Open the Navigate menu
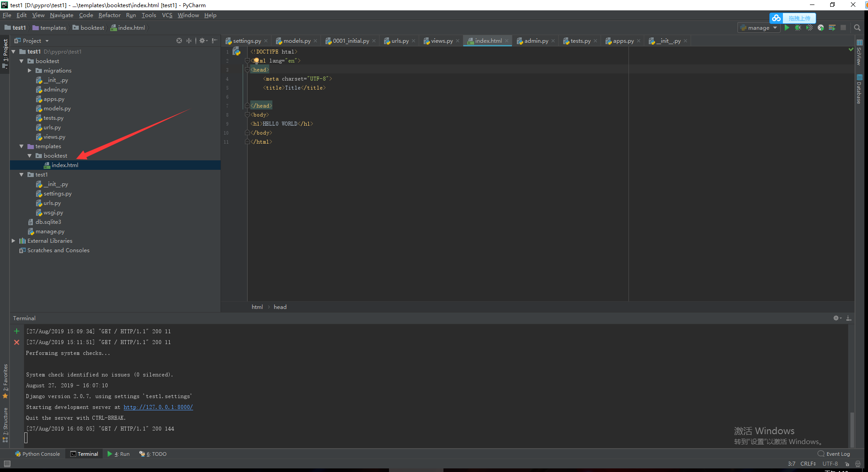Screen dimensions: 868x472 click(62, 15)
